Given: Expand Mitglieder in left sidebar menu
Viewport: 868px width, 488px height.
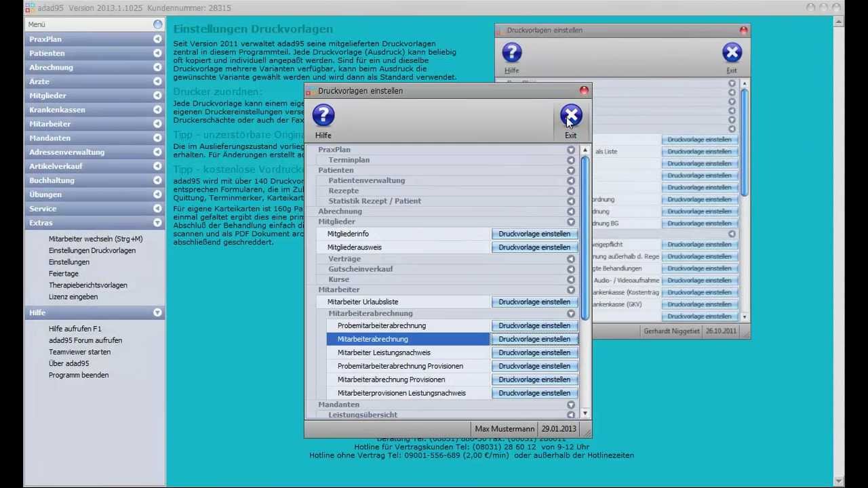Looking at the screenshot, I should coord(157,96).
